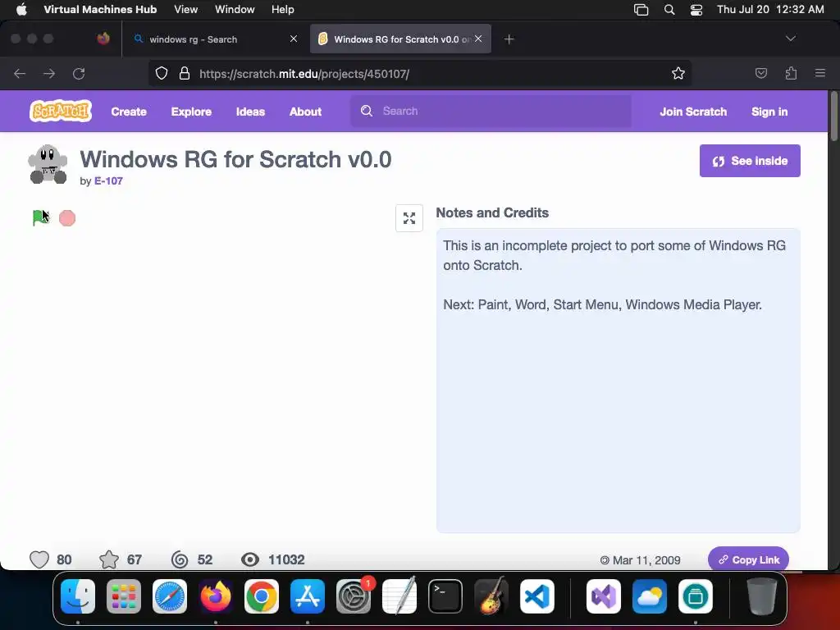
Task: Open Control Center in the menu bar
Action: click(696, 10)
